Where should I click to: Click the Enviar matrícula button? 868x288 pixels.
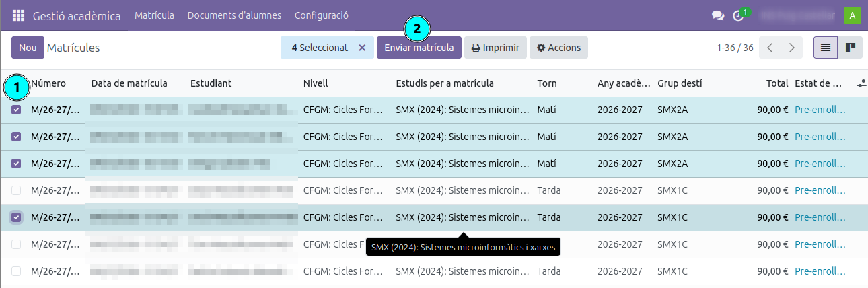(419, 48)
